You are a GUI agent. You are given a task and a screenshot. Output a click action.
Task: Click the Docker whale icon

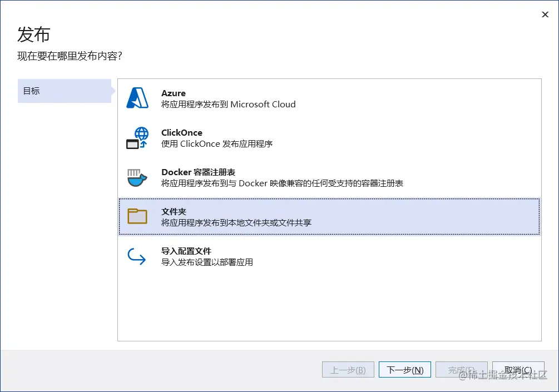point(137,177)
